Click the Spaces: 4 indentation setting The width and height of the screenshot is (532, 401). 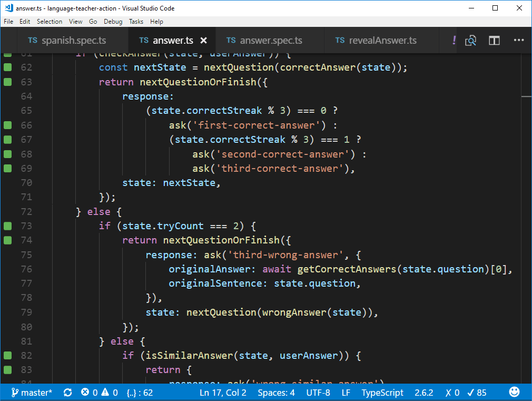pos(276,393)
